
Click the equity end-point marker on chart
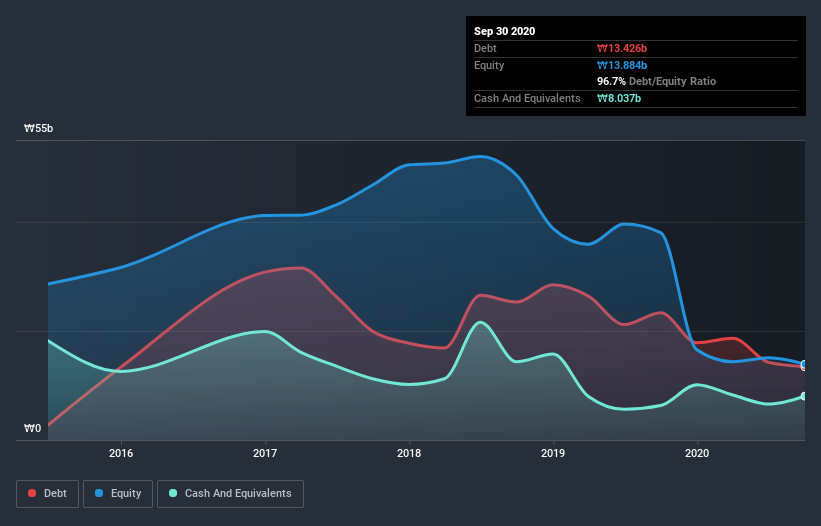[804, 364]
